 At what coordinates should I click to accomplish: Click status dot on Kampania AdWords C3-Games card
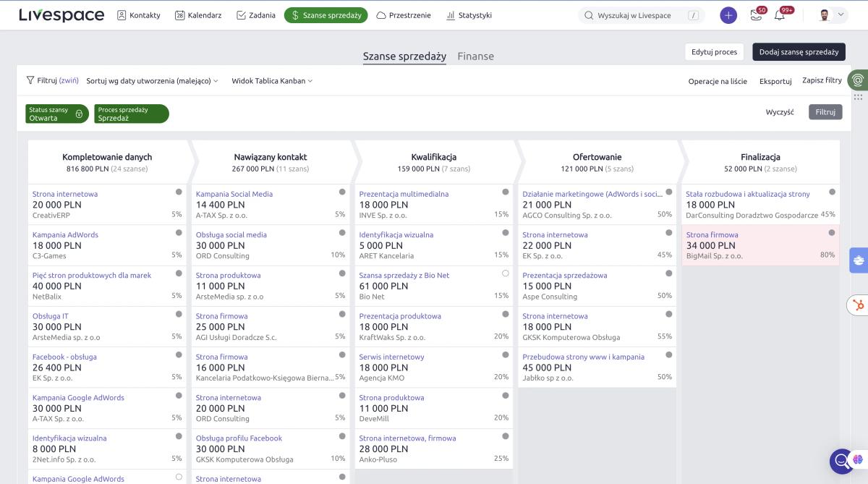coord(179,232)
